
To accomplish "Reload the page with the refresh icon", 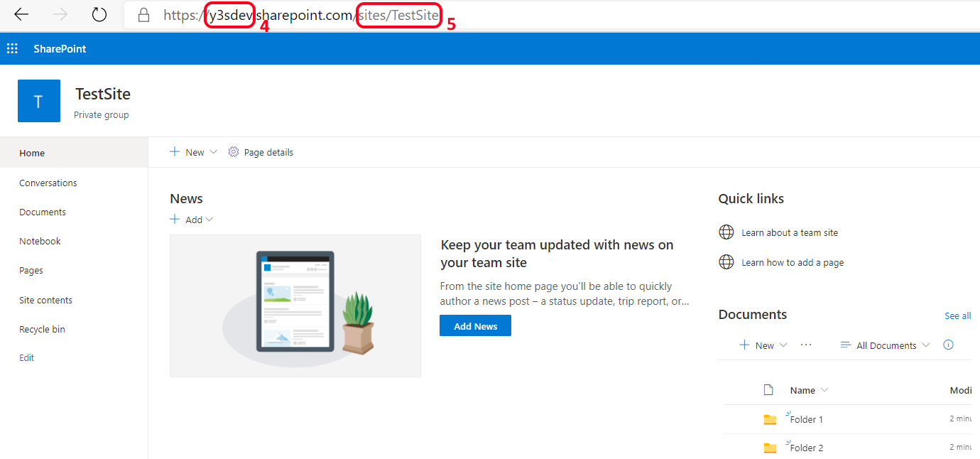I will tap(99, 15).
